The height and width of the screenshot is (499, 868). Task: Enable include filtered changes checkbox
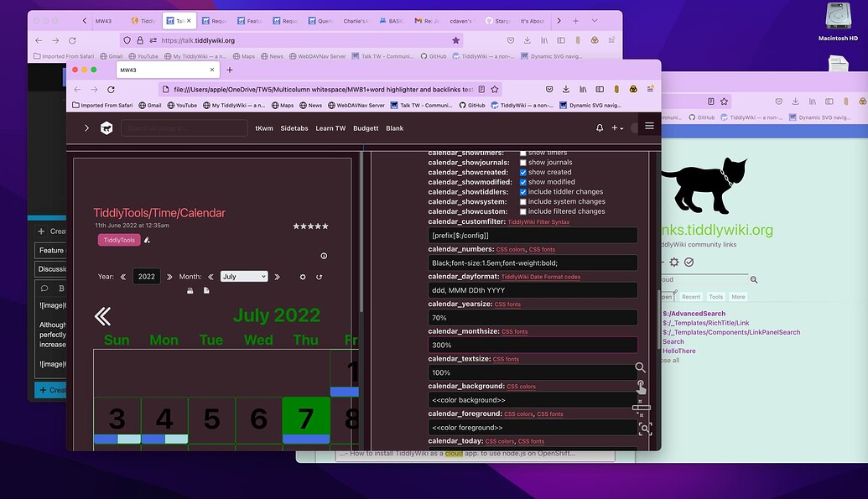pyautogui.click(x=522, y=211)
